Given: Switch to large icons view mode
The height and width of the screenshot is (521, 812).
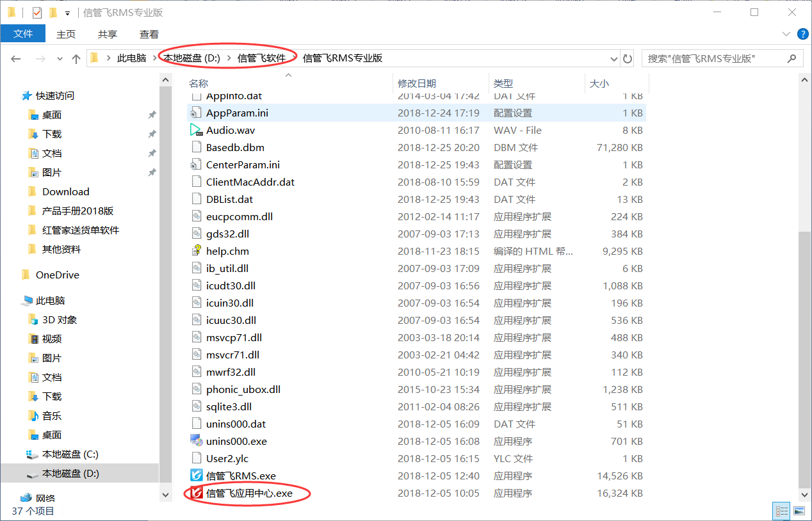Looking at the screenshot, I should 799,511.
